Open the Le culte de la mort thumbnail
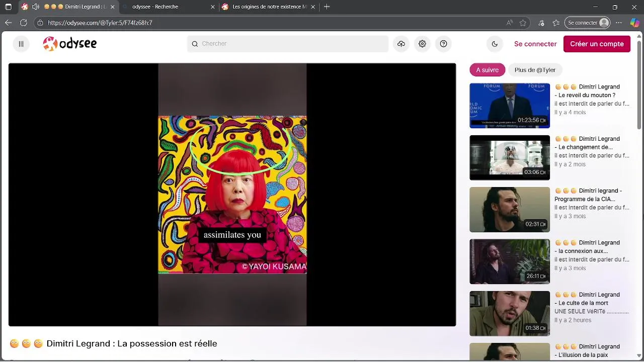Viewport: 644px width, 362px height. coord(510,313)
